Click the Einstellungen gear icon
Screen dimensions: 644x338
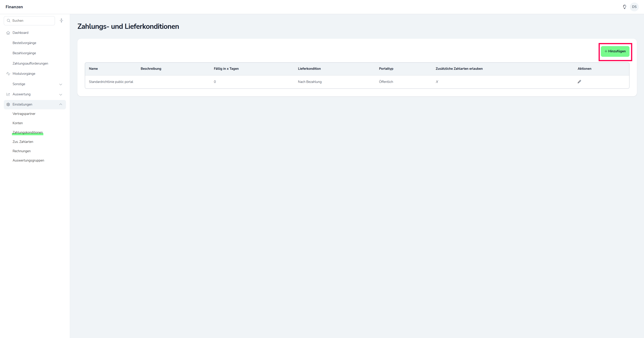[x=8, y=105]
